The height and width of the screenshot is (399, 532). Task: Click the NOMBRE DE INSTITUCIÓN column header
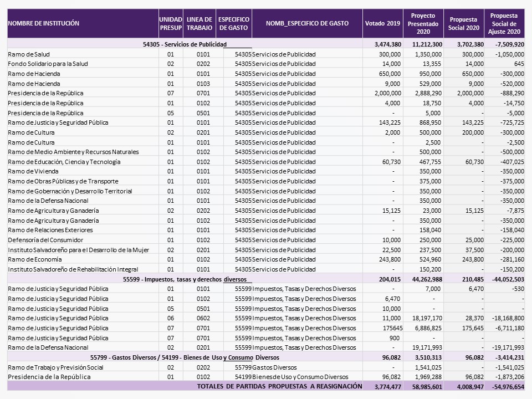click(x=44, y=23)
